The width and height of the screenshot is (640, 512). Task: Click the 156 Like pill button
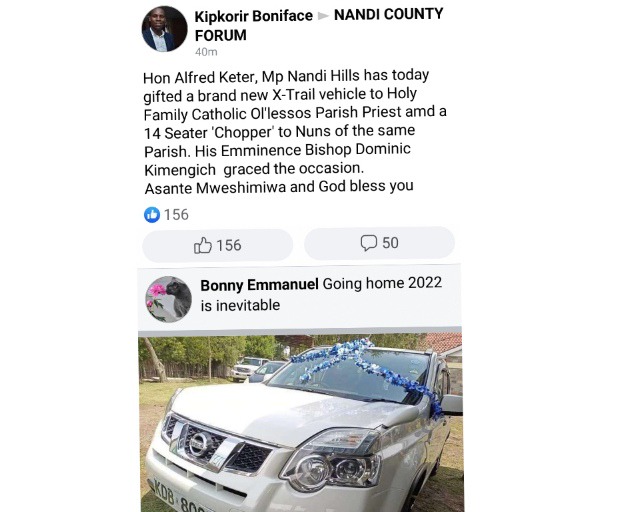pos(218,245)
